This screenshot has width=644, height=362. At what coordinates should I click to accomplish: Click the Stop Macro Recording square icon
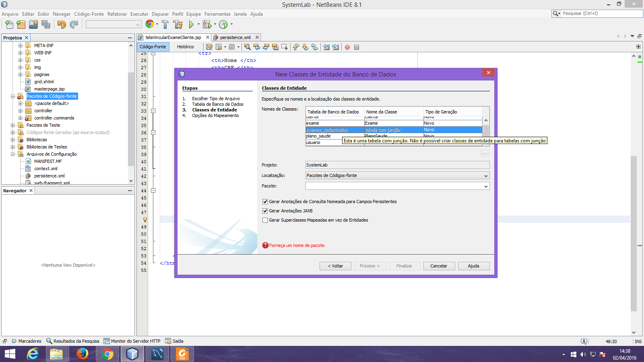click(x=357, y=47)
